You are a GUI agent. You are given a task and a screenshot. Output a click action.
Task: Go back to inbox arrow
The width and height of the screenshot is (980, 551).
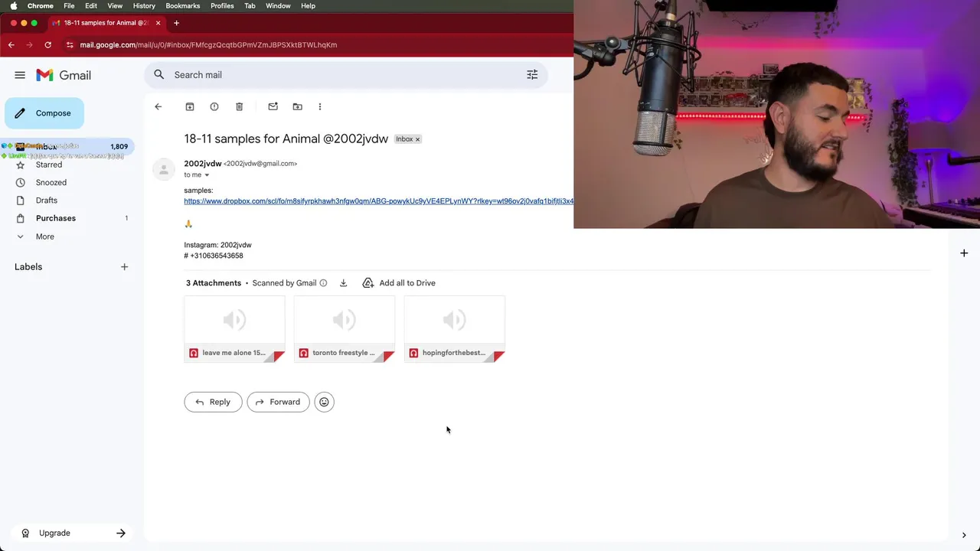pos(158,106)
